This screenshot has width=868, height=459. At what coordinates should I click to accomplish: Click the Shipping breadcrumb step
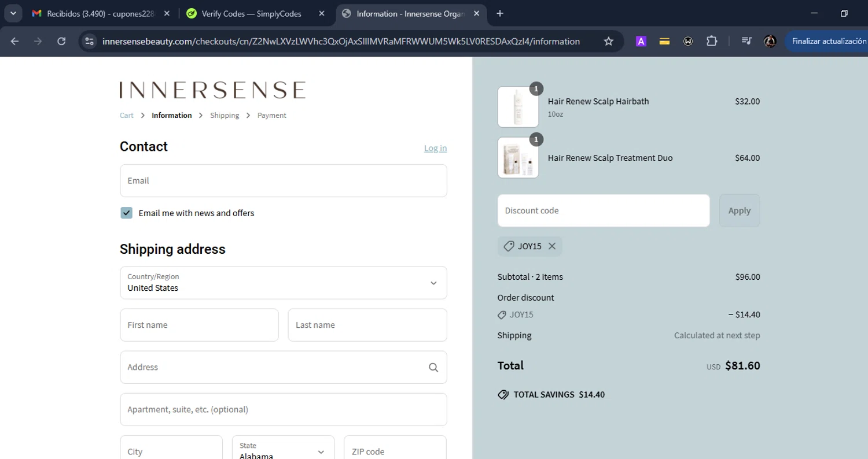click(x=225, y=116)
